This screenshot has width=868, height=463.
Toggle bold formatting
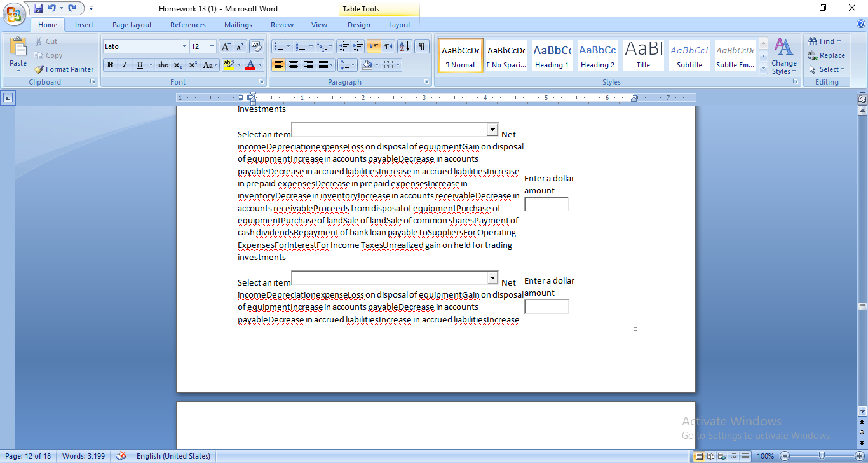[x=110, y=65]
